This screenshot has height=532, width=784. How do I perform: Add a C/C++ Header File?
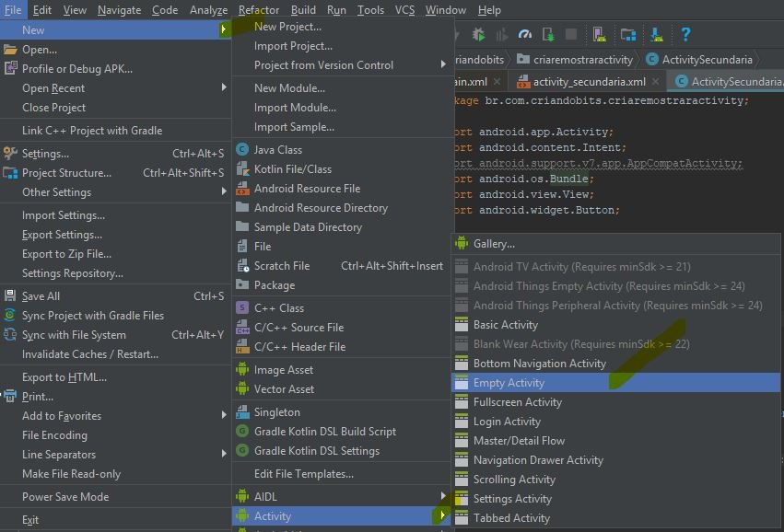(x=343, y=347)
